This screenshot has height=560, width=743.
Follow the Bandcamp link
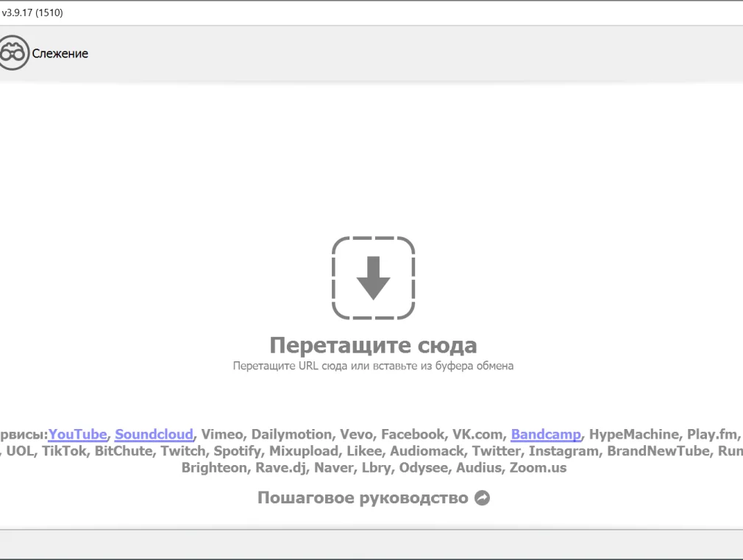click(546, 434)
